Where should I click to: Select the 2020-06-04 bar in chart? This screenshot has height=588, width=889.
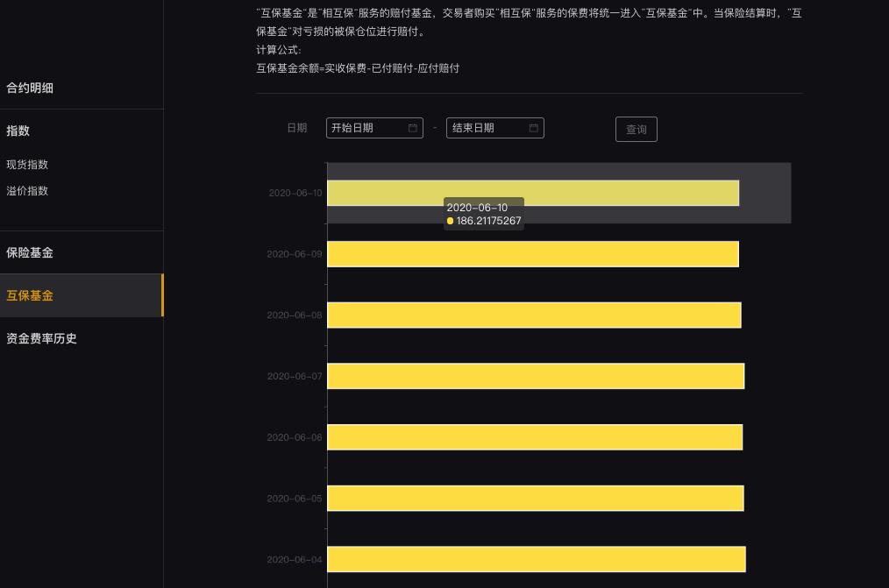click(537, 560)
